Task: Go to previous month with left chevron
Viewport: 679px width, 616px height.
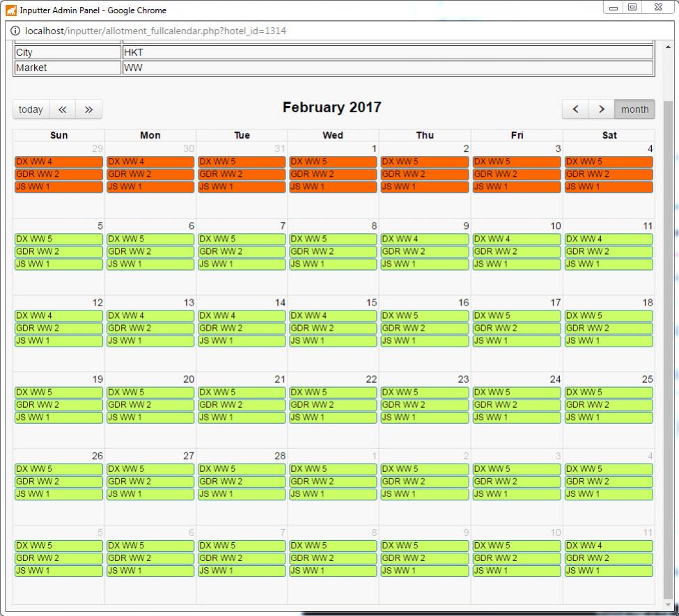Action: click(x=575, y=109)
